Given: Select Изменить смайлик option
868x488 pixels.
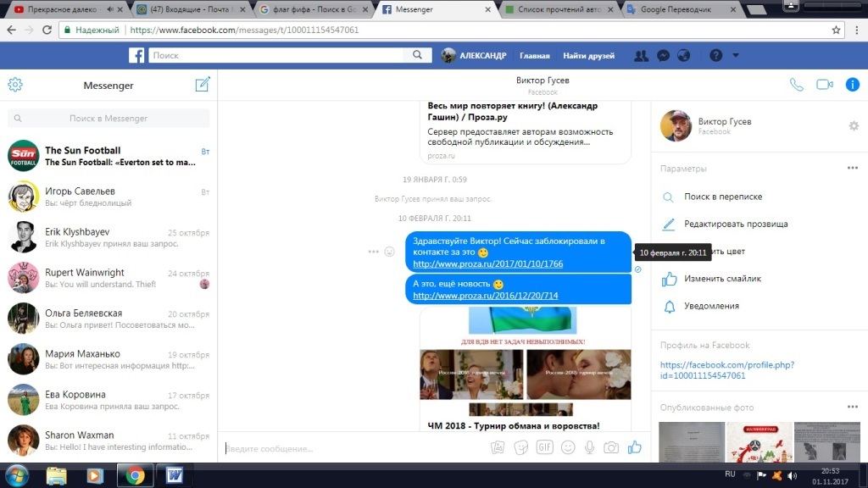Looking at the screenshot, I should [722, 279].
